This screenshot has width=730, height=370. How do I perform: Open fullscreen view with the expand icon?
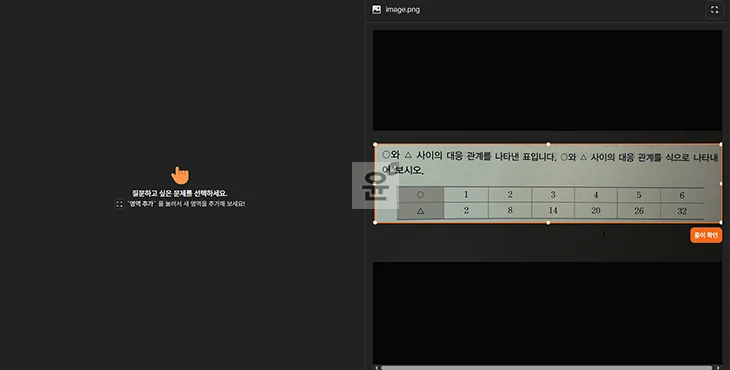click(x=715, y=10)
